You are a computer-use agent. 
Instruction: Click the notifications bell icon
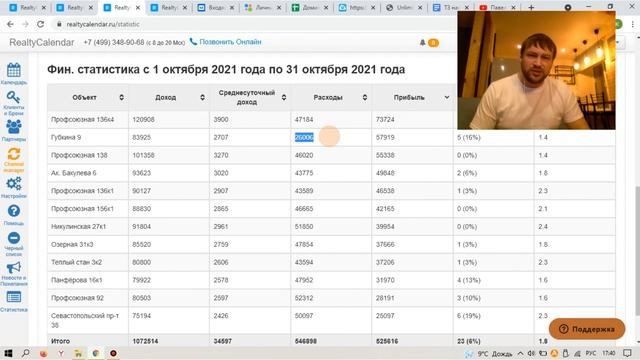pyautogui.click(x=422, y=42)
